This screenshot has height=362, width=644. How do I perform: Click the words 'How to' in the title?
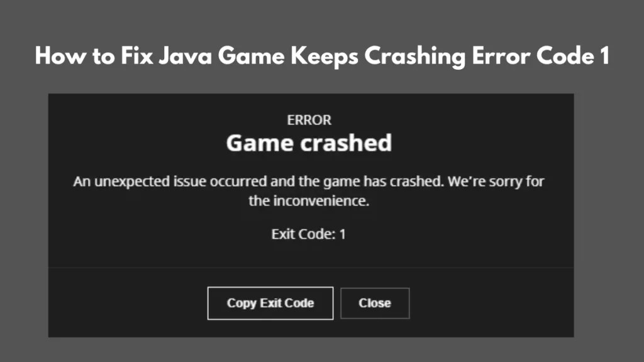click(75, 56)
